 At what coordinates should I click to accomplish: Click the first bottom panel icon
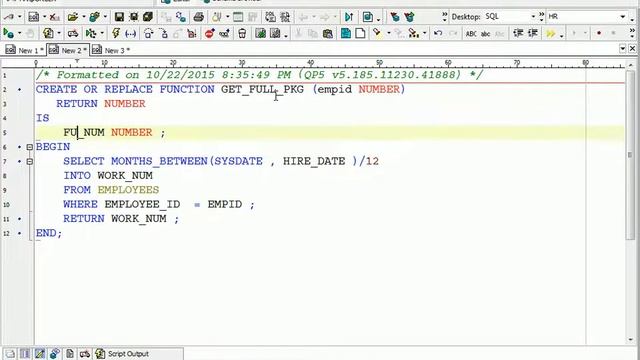point(10,354)
